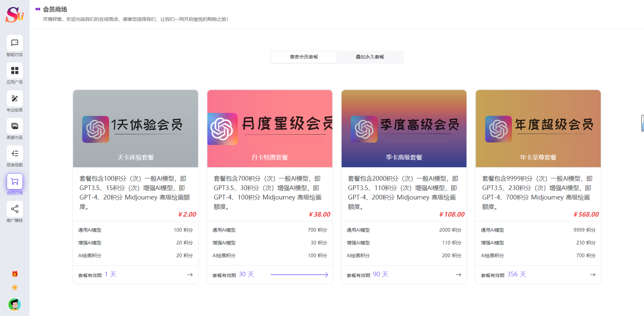The width and height of the screenshot is (644, 316).
Task: Open 推广赚钱 share icon
Action: pyautogui.click(x=15, y=209)
